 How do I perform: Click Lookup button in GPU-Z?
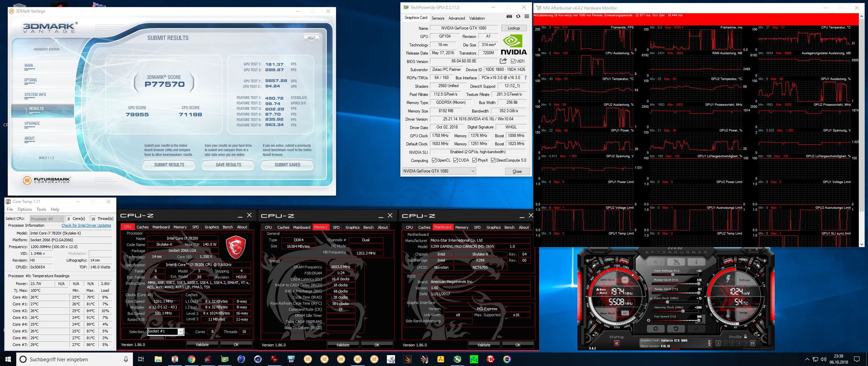(514, 28)
